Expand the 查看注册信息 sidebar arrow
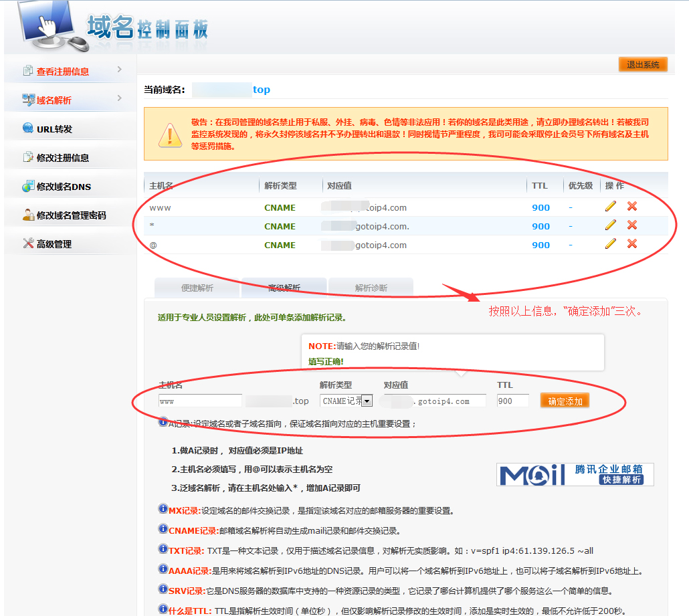 (119, 70)
